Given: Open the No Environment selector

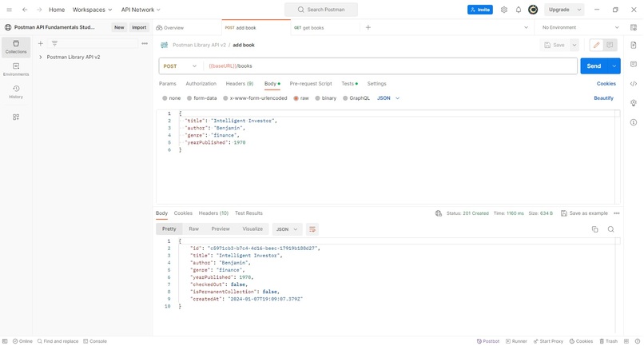Looking at the screenshot, I should (x=580, y=27).
